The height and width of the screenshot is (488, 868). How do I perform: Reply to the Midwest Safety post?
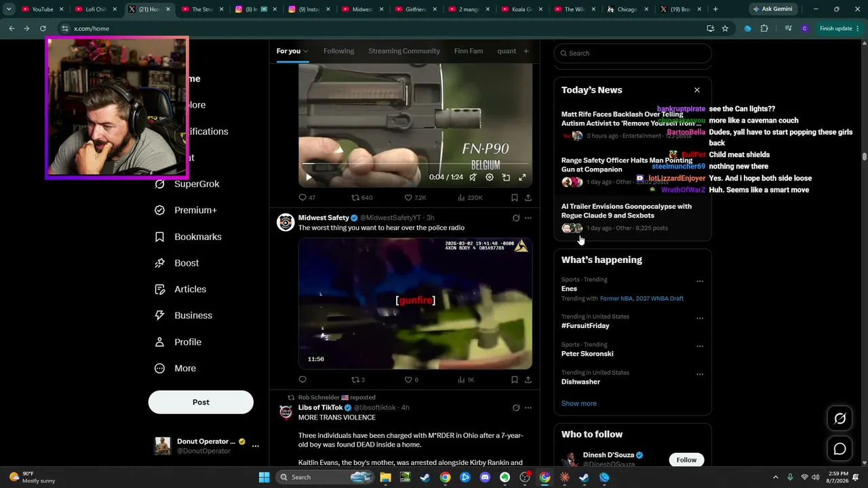pos(302,380)
